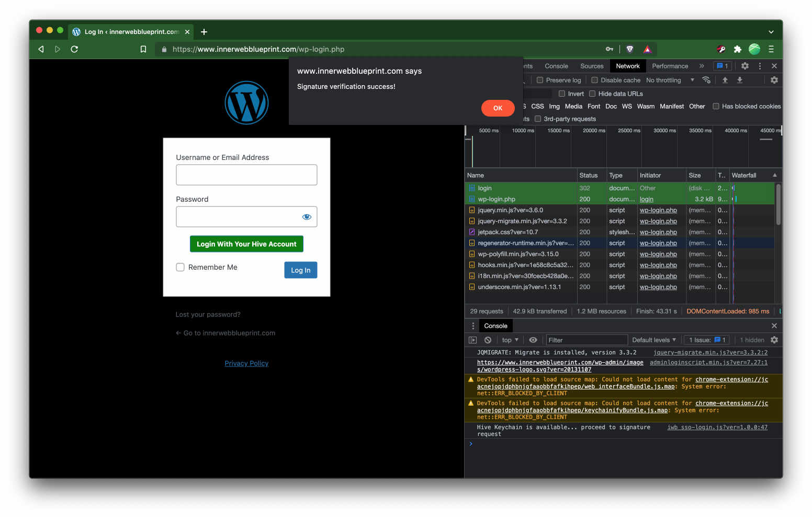Open the console drawer three-dot menu

click(473, 326)
